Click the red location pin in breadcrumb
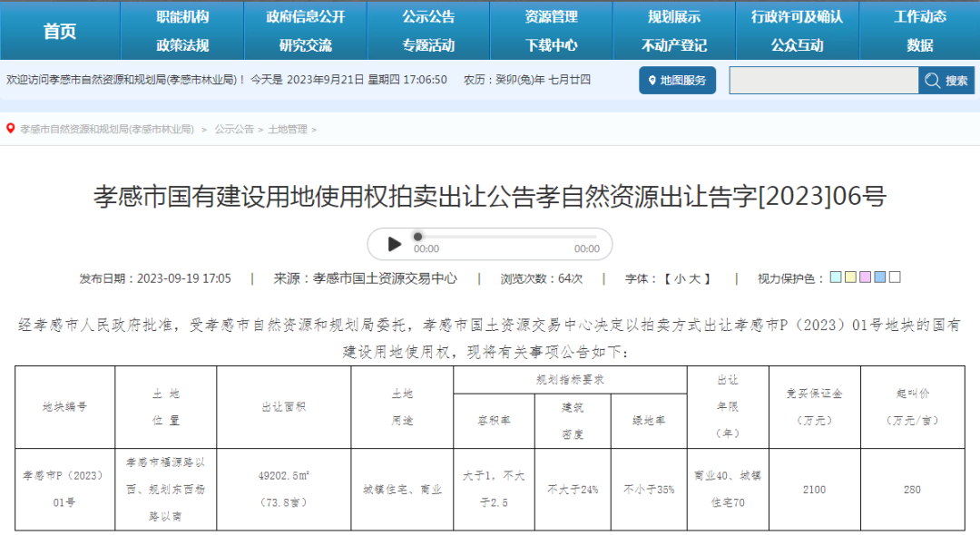 click(x=11, y=130)
